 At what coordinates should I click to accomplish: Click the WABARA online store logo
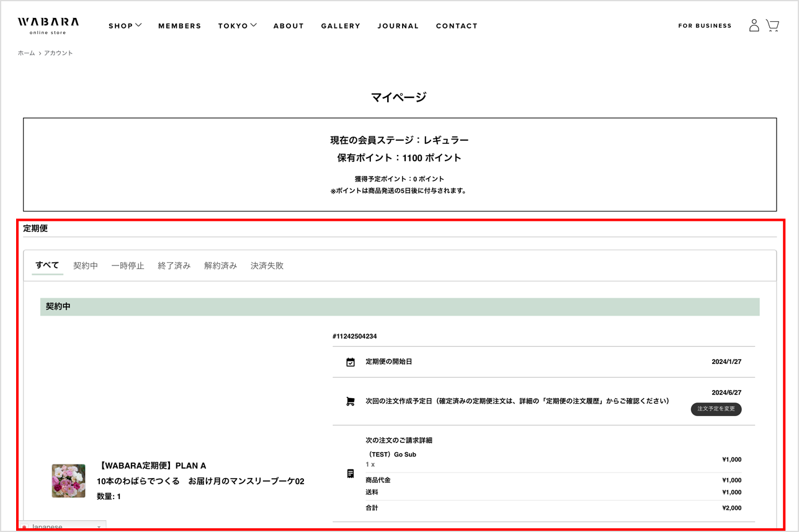(48, 25)
